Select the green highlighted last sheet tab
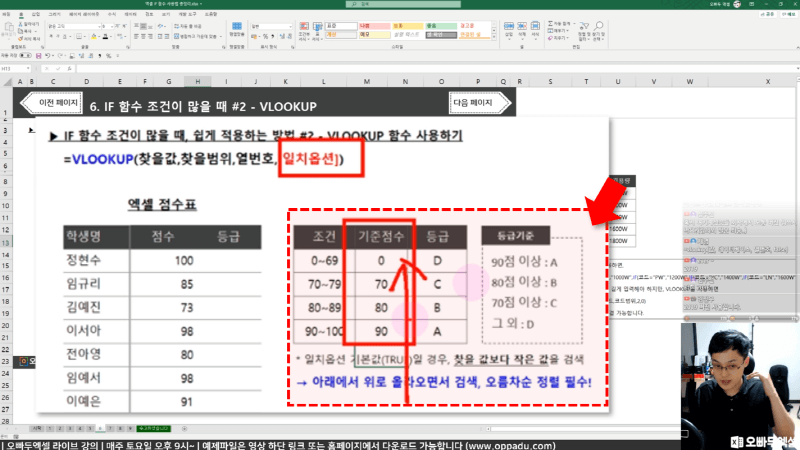Image resolution: width=800 pixels, height=450 pixels. tap(154, 429)
